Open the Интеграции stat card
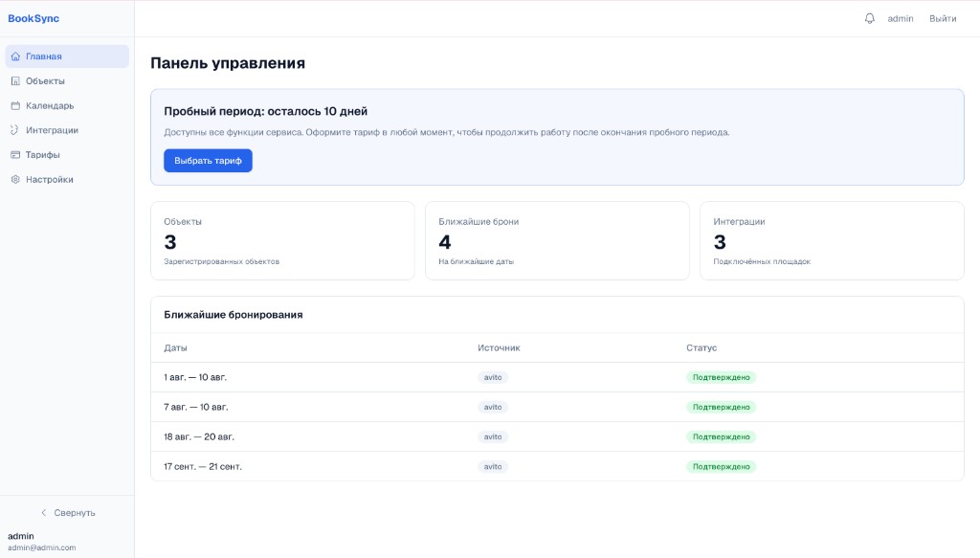980x558 pixels. 832,240
